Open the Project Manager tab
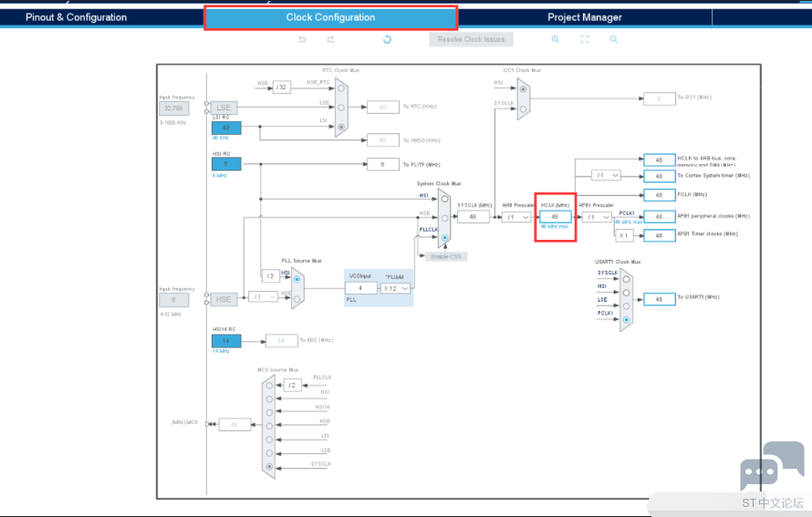This screenshot has width=812, height=517. (585, 17)
